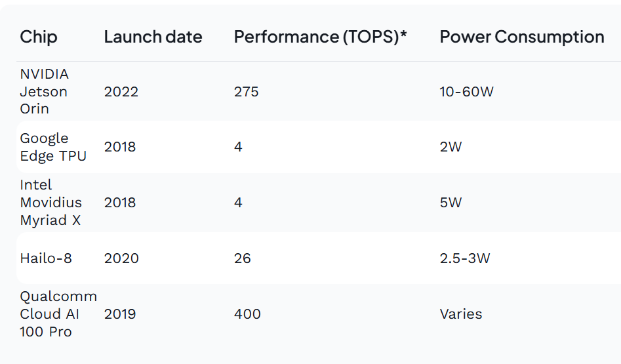Click the Varies power consumption cell
The image size is (621, 364).
pyautogui.click(x=461, y=314)
